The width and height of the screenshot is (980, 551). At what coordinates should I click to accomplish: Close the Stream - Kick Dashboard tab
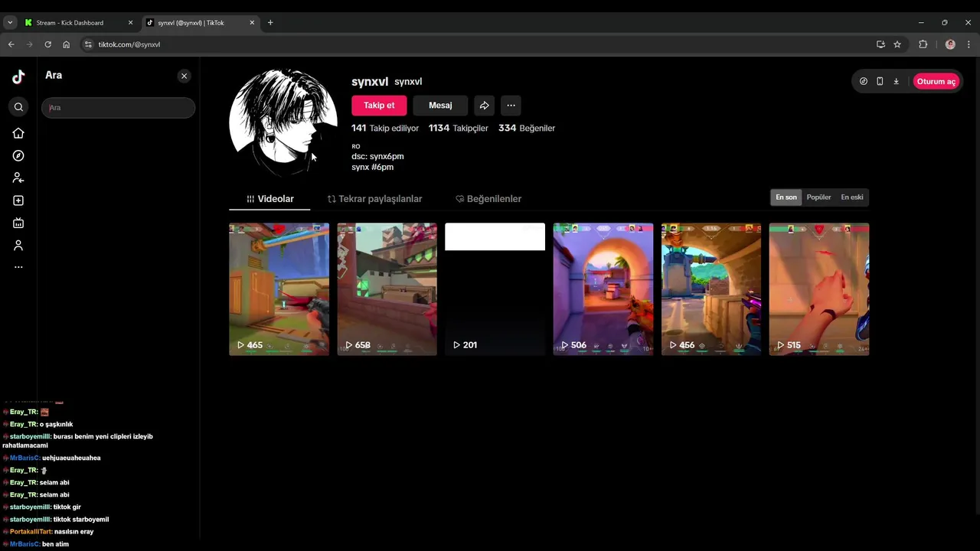pos(130,23)
